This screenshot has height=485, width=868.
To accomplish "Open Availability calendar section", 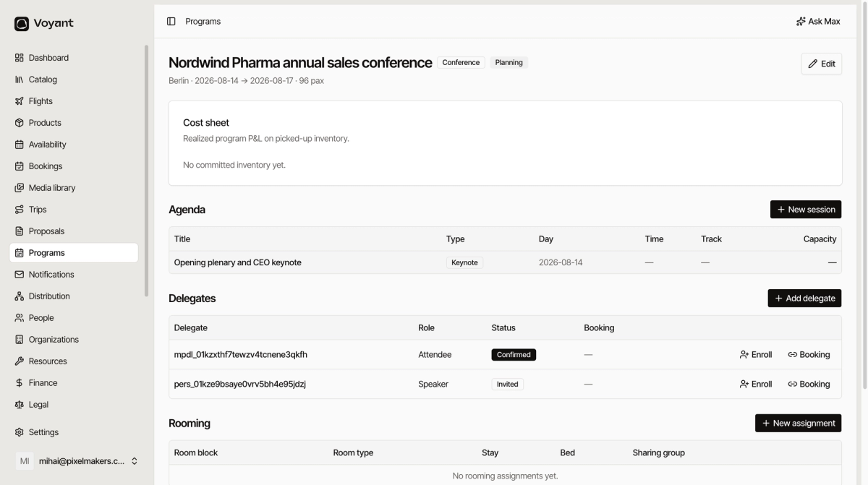I will (x=74, y=145).
